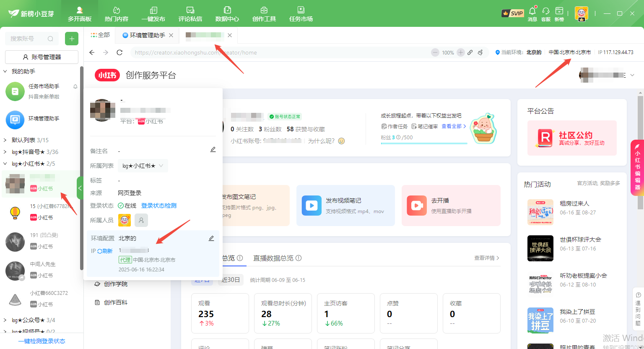Open the 创作百科 menu item
The width and height of the screenshot is (644, 349).
pyautogui.click(x=111, y=302)
